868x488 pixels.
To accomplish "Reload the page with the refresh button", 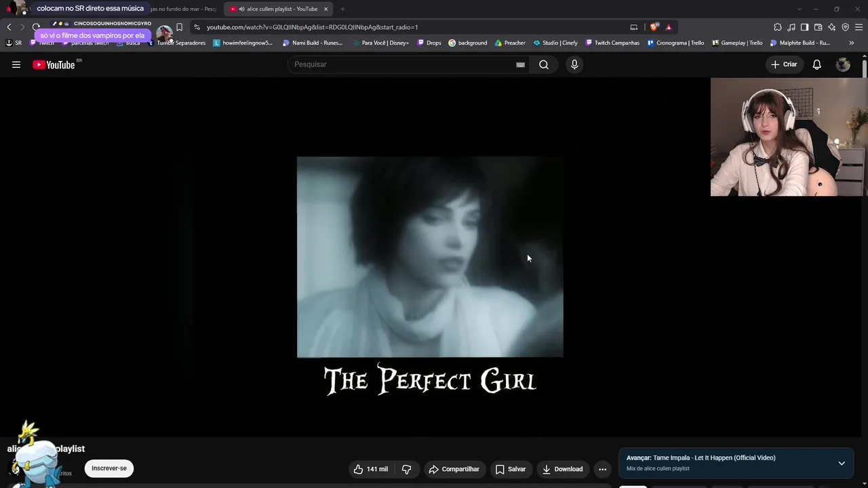I will tap(36, 27).
